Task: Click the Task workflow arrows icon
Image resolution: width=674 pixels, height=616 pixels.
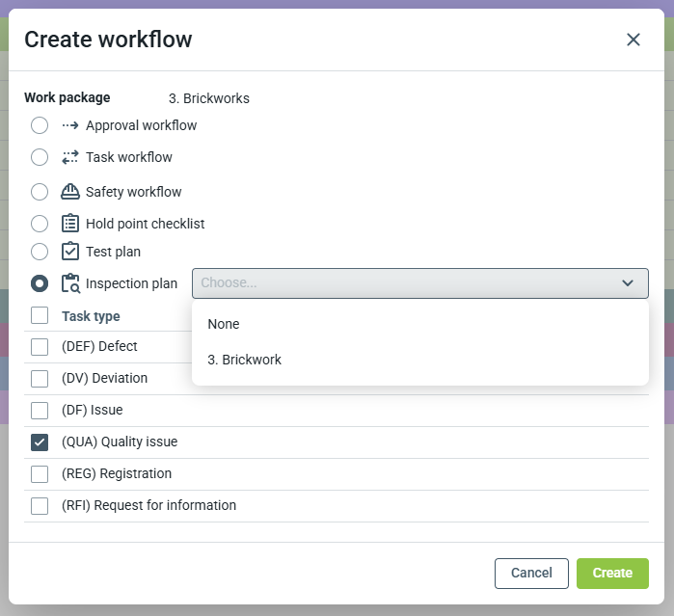Action: [69, 157]
